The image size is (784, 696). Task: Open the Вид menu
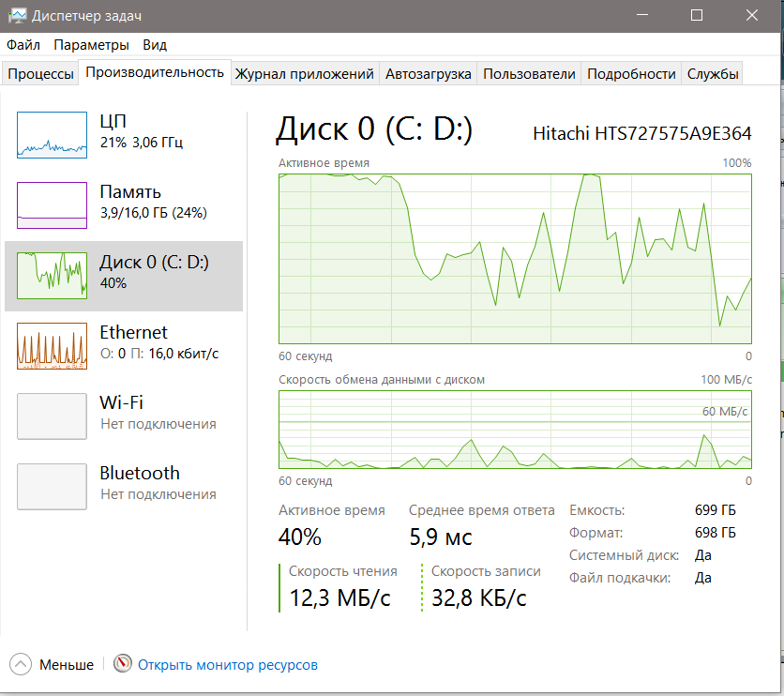tap(155, 45)
